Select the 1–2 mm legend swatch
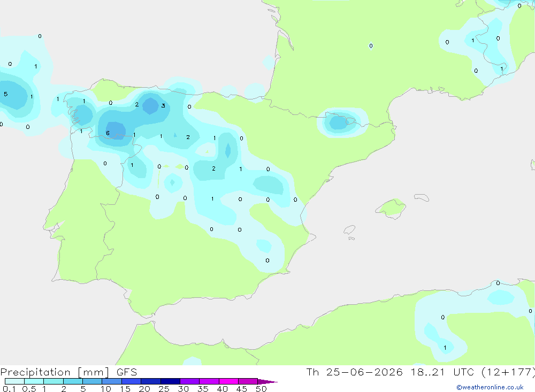This screenshot has height=392, width=535. [x=53, y=381]
